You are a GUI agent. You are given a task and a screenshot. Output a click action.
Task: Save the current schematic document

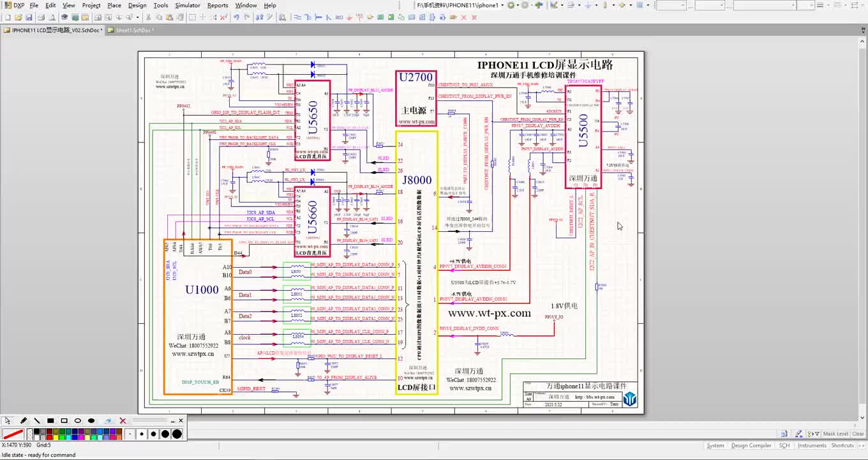coord(29,17)
